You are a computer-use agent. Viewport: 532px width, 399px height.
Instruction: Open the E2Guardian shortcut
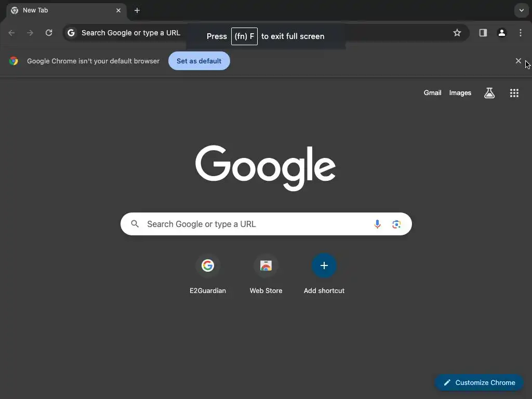point(208,274)
